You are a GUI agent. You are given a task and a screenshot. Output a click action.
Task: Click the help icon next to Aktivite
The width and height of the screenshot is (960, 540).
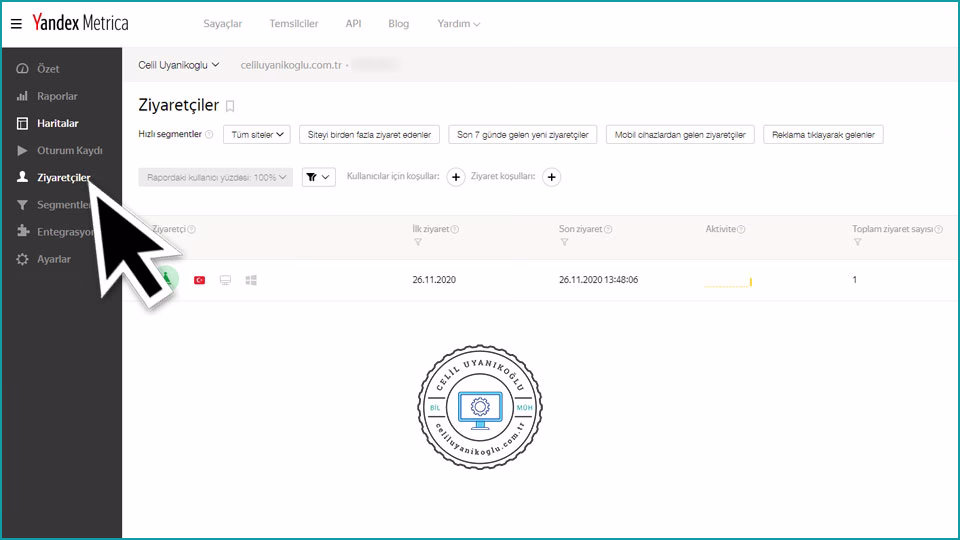click(x=741, y=229)
